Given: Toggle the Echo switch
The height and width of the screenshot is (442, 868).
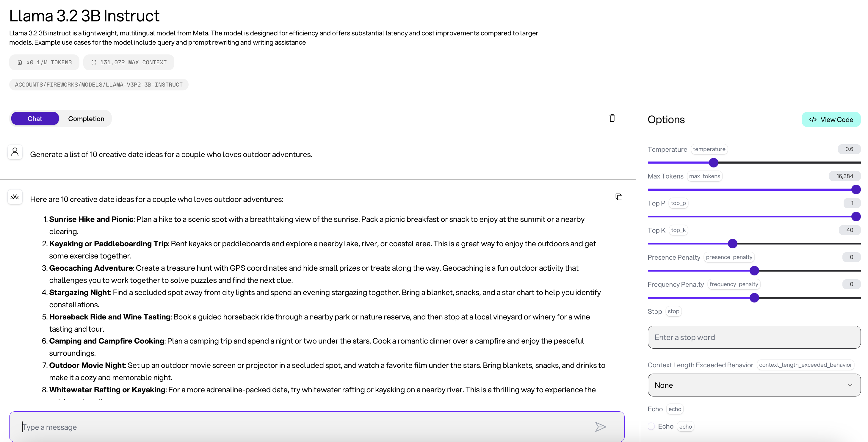Looking at the screenshot, I should (651, 427).
